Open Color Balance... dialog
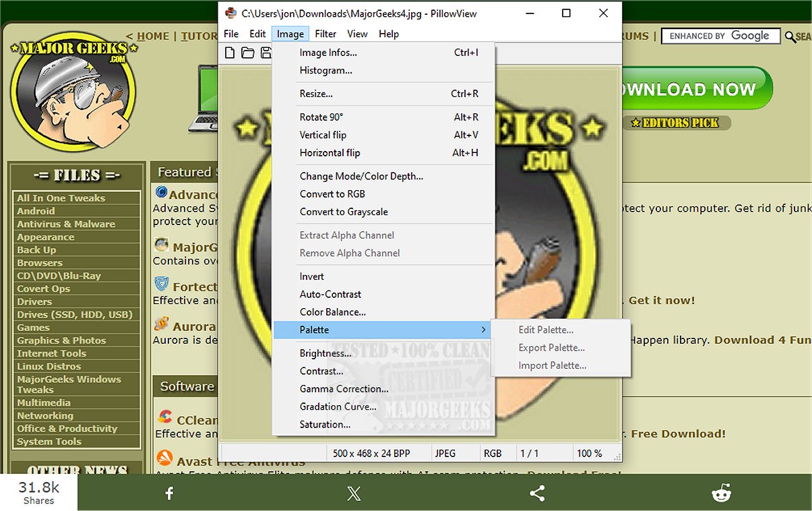Viewport: 812px width, 511px height. point(383,312)
